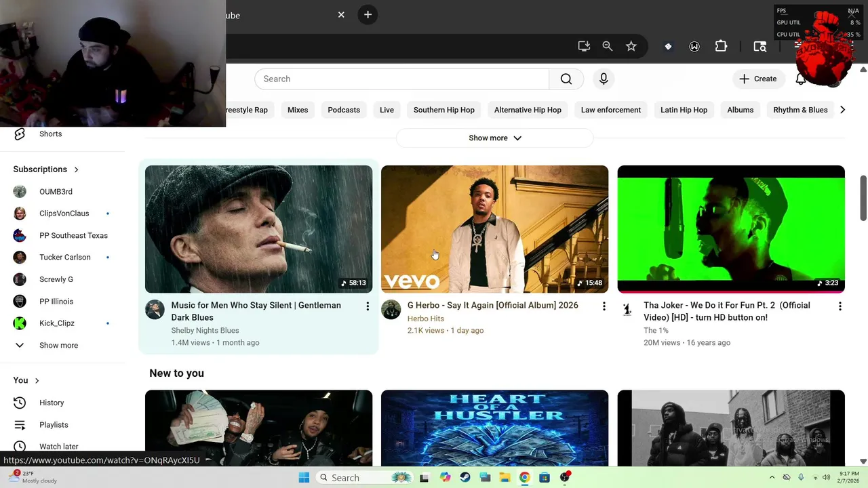The height and width of the screenshot is (488, 868).
Task: Select the Southern Hip Hop chip
Action: 443,110
